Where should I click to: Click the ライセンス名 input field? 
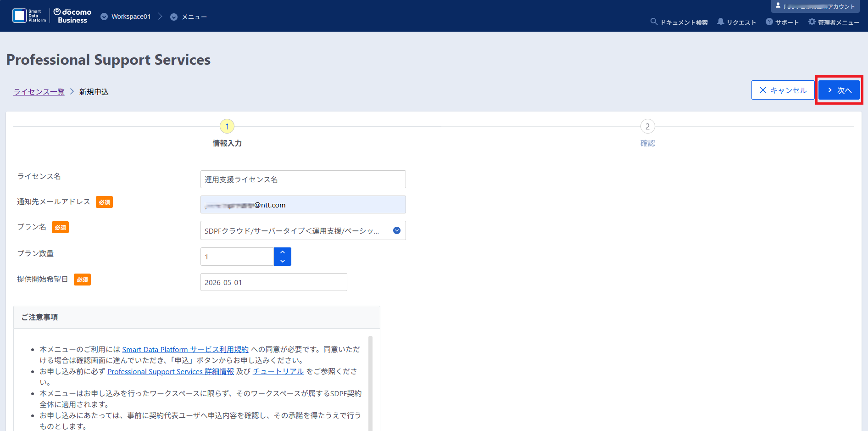click(x=303, y=179)
